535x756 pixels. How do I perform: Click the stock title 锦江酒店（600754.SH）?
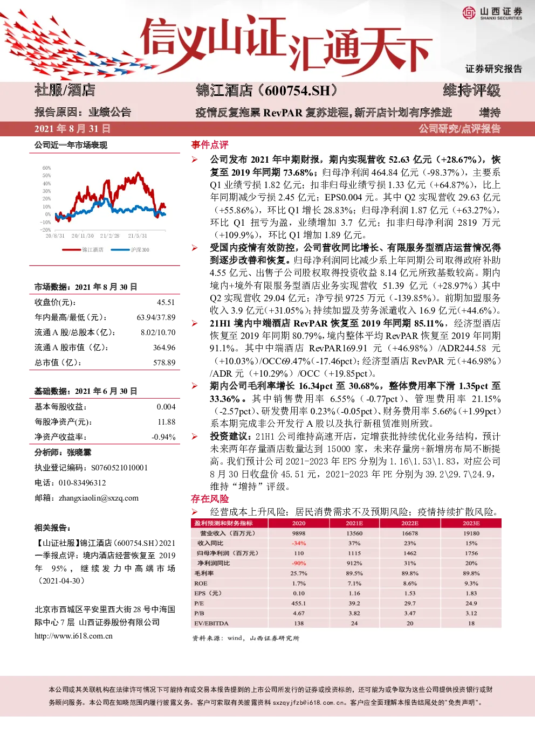[270, 90]
